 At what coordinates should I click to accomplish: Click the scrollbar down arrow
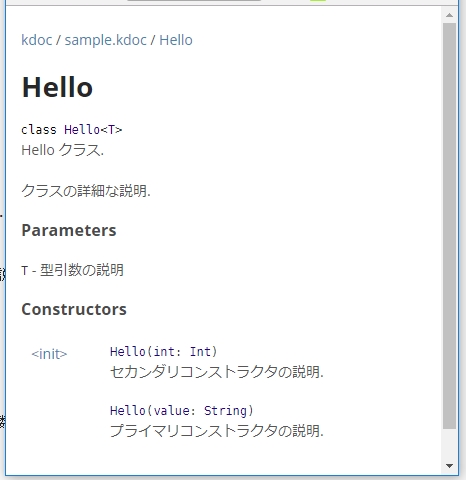449,466
